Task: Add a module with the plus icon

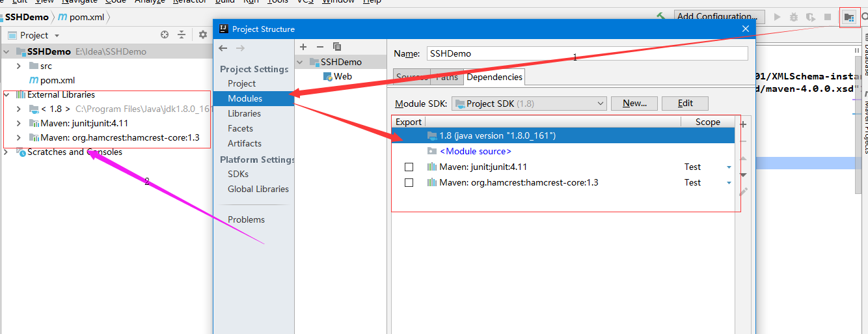Action: click(x=303, y=47)
